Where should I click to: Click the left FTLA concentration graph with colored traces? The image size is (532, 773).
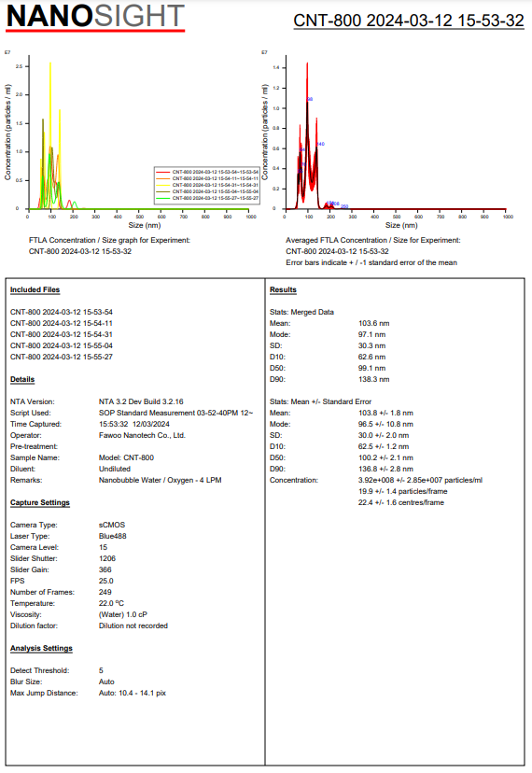tap(131, 140)
